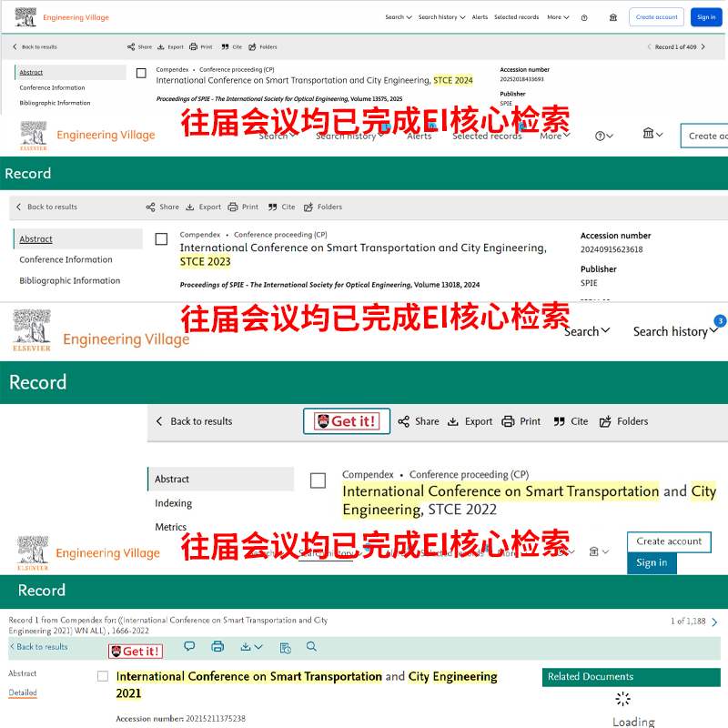728x728 pixels.
Task: Expand the help menu in the header above the STCE 2023 record
Action: 604,136
